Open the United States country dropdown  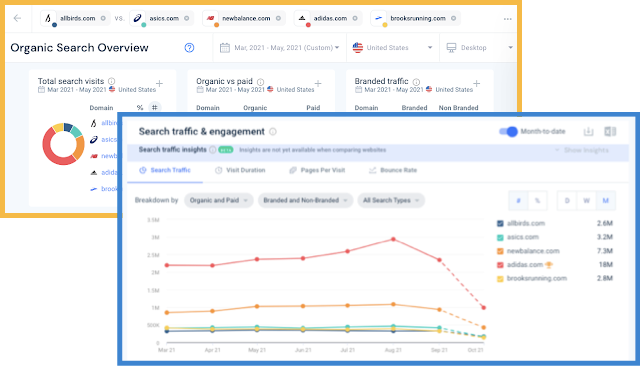[x=392, y=48]
